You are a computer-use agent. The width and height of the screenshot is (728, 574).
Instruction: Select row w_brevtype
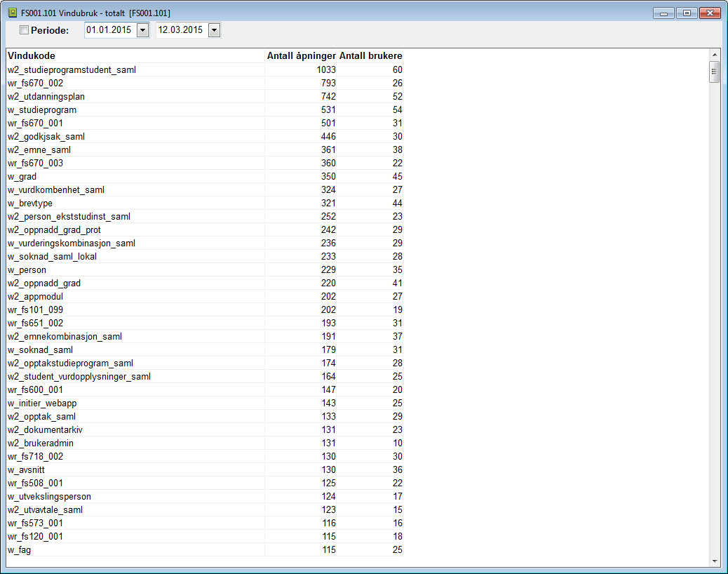click(x=205, y=203)
